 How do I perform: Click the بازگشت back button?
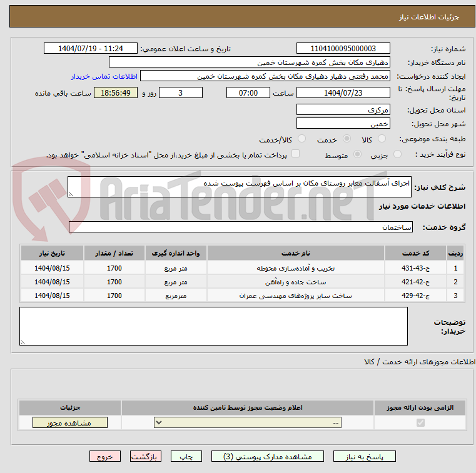(145, 456)
